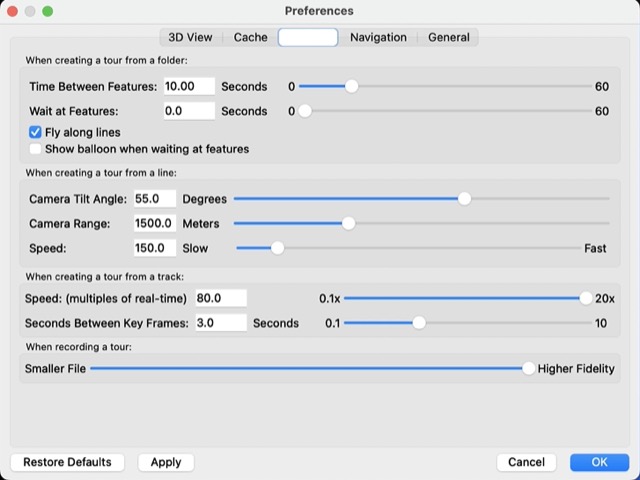Go to the Navigation tab
640x480 pixels.
click(378, 37)
